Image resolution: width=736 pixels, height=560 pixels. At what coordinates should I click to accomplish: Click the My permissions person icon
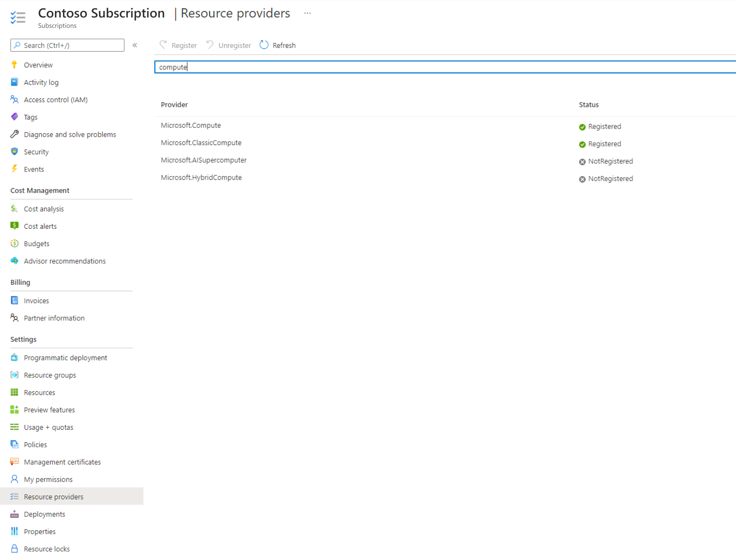pyautogui.click(x=14, y=479)
